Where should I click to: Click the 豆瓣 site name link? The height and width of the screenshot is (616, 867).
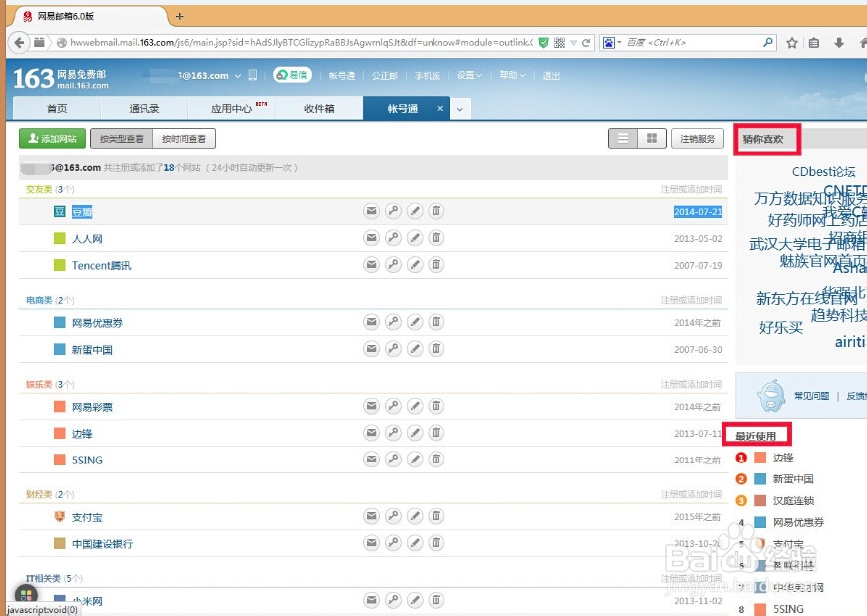pos(82,212)
